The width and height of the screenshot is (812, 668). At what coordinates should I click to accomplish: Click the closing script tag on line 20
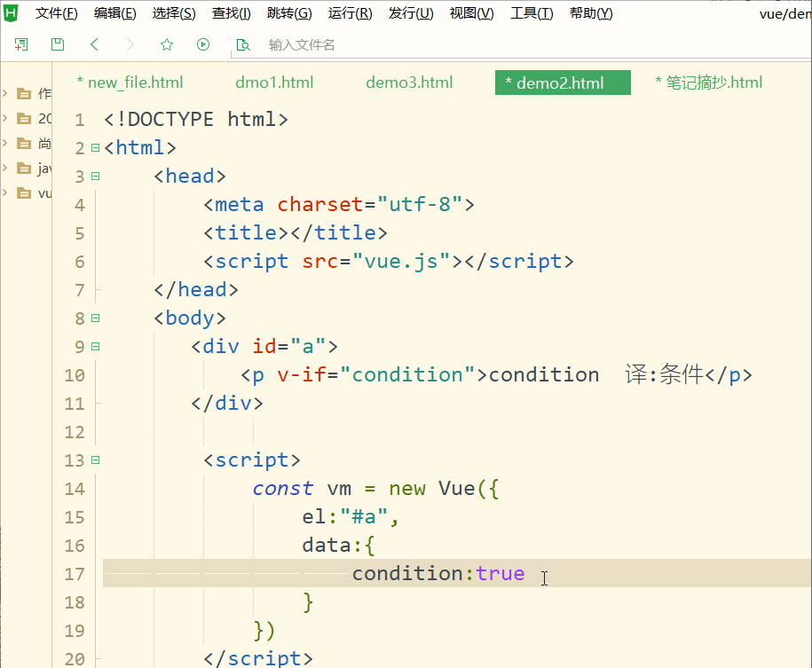coord(258,658)
